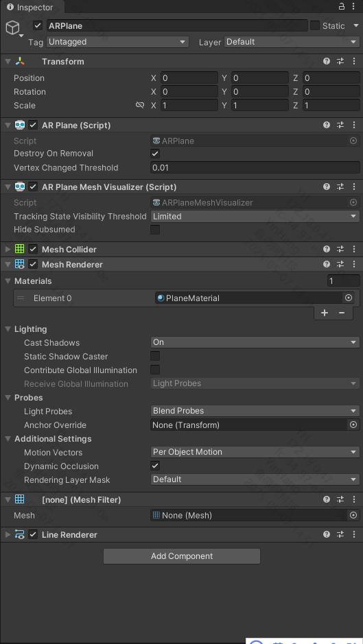Click the Vertex Changed Threshold field
Viewport: 363px width, 644px height.
(x=255, y=167)
